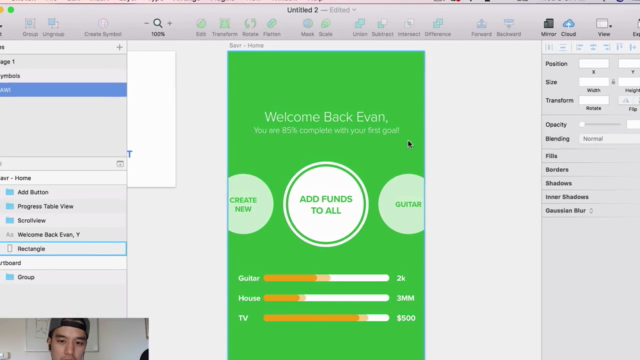
Task: Align layers to horizontal center
Action: point(593,47)
